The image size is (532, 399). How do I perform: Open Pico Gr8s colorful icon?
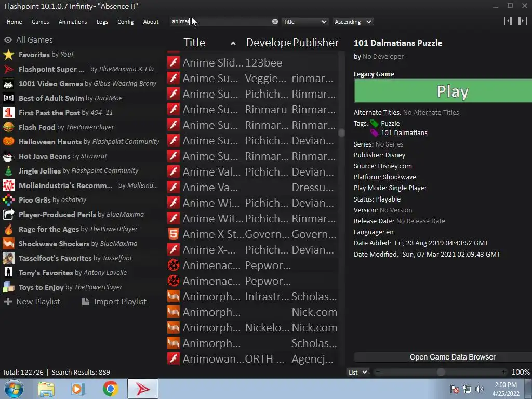[8, 200]
